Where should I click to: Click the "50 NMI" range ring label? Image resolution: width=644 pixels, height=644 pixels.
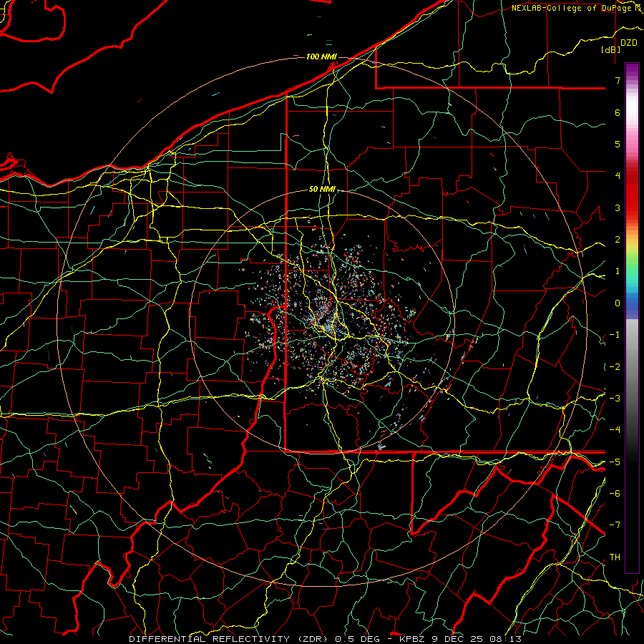pos(323,190)
